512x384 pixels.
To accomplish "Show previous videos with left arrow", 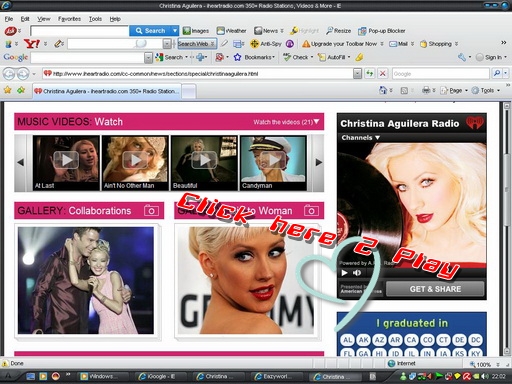I will 20,162.
